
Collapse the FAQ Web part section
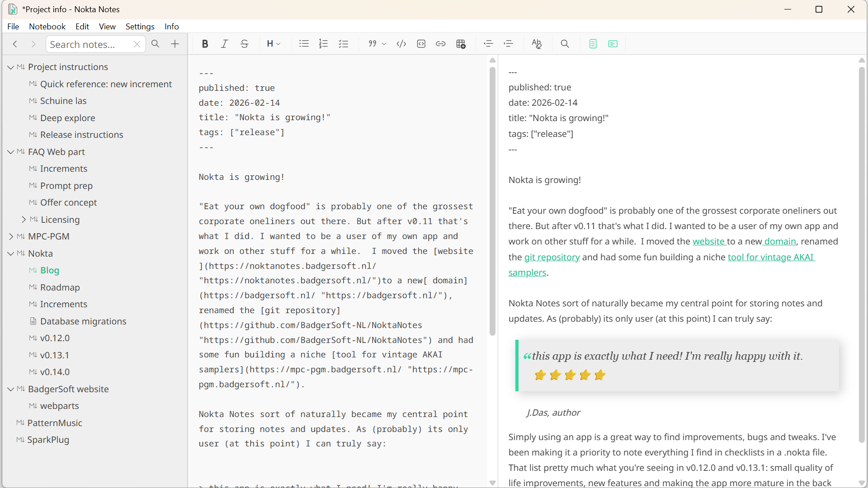(10, 152)
